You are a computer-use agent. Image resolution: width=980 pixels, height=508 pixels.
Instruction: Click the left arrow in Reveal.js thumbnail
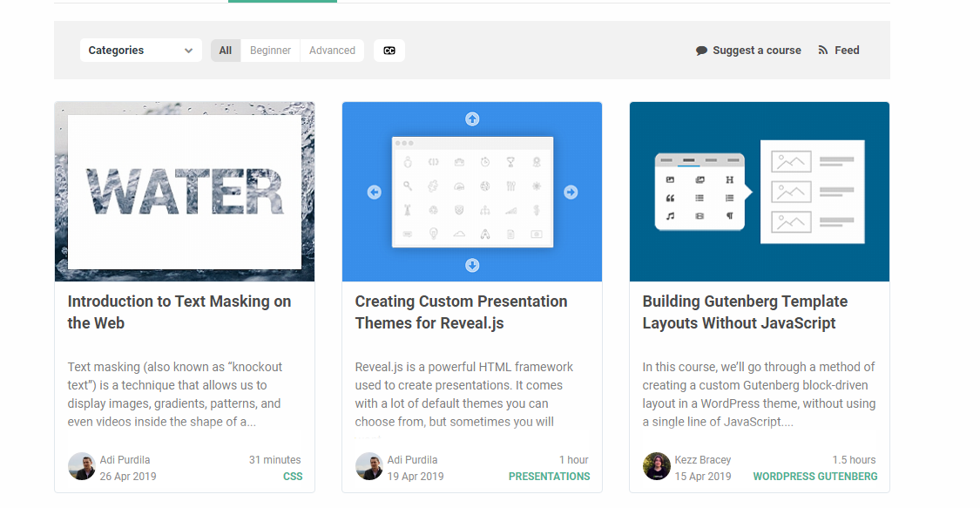pos(374,192)
